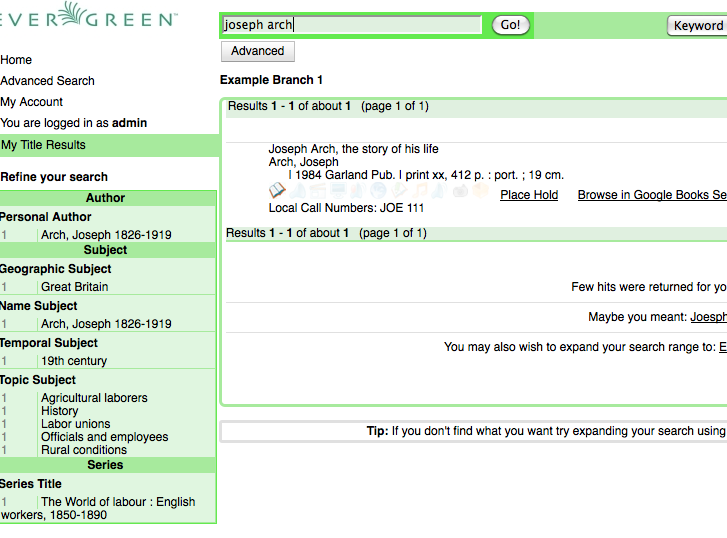
Task: Open Browse in Google Books link
Action: [x=651, y=195]
